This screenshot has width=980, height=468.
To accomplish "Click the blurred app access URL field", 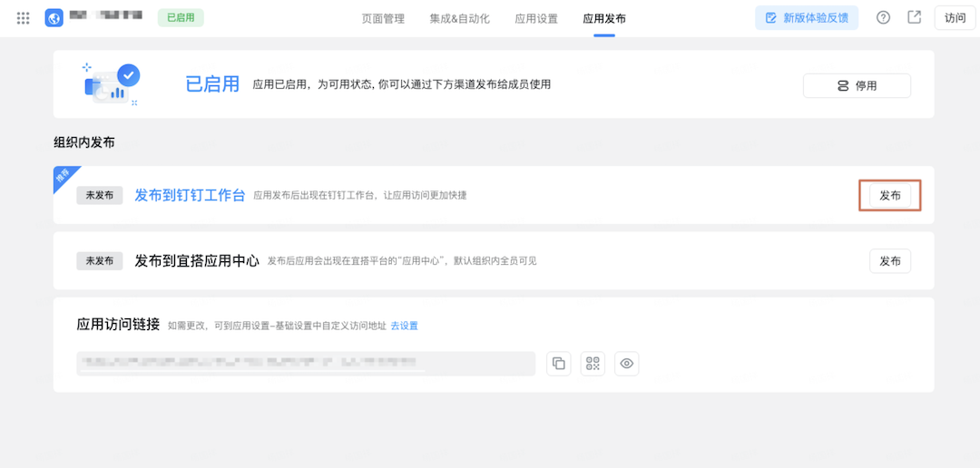I will pyautogui.click(x=306, y=364).
